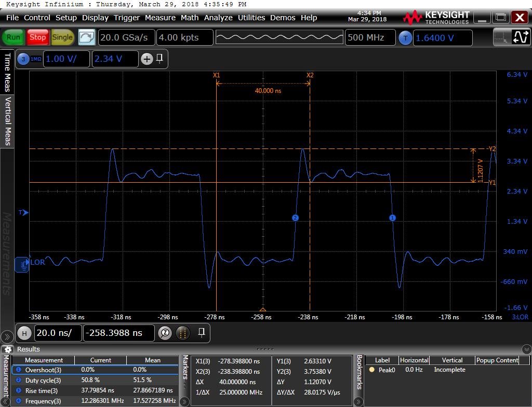Image resolution: width=532 pixels, height=407 pixels.
Task: Toggle the Z zoom icon
Action: click(165, 333)
